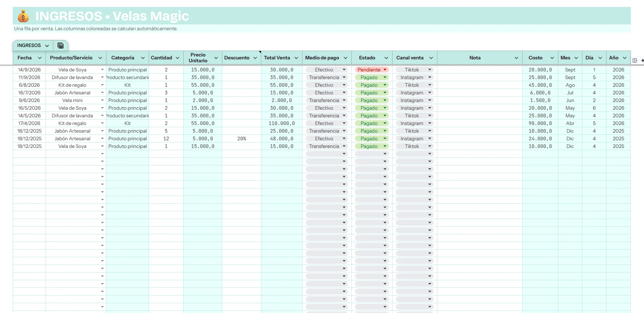Select the 14/9/2026 date cell

[29, 70]
